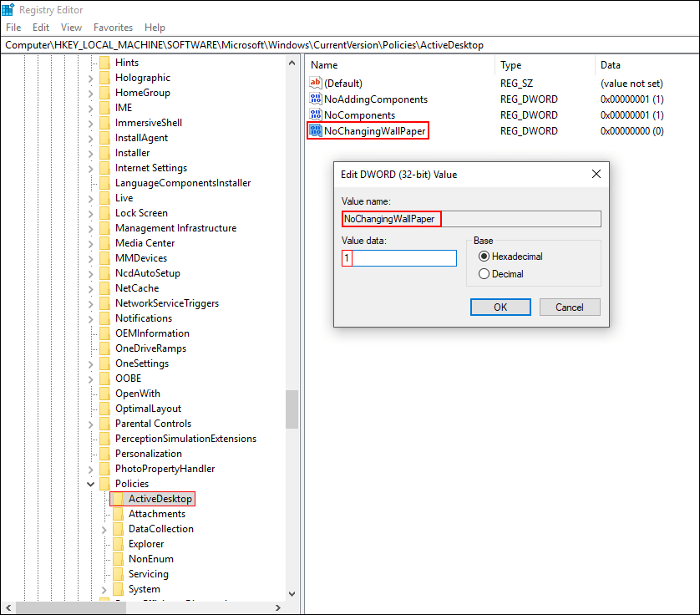Cancel the Edit DWORD dialog

coord(570,307)
